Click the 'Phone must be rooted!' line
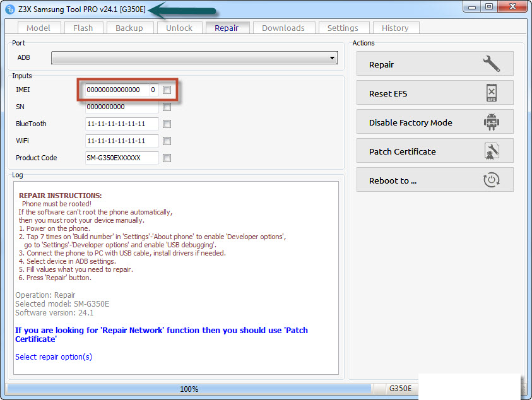The width and height of the screenshot is (532, 400). click(x=57, y=204)
